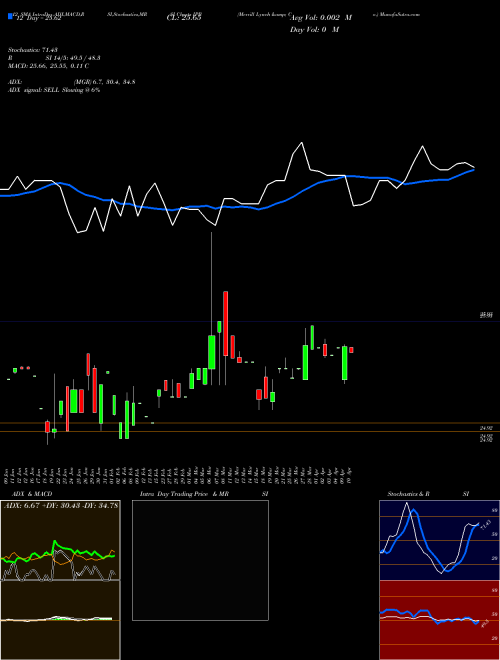500x660 pixels.
Task: Click the Stochastics & RSI panel title
Action: (x=428, y=494)
